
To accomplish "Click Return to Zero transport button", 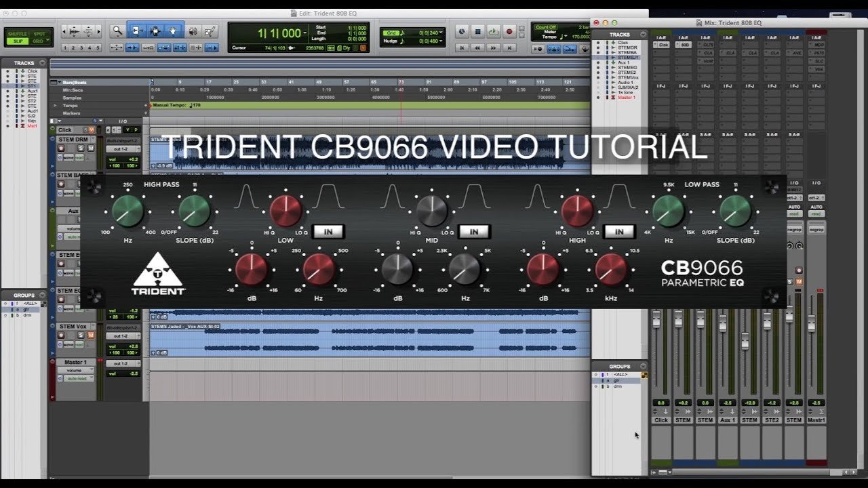I will tap(462, 47).
